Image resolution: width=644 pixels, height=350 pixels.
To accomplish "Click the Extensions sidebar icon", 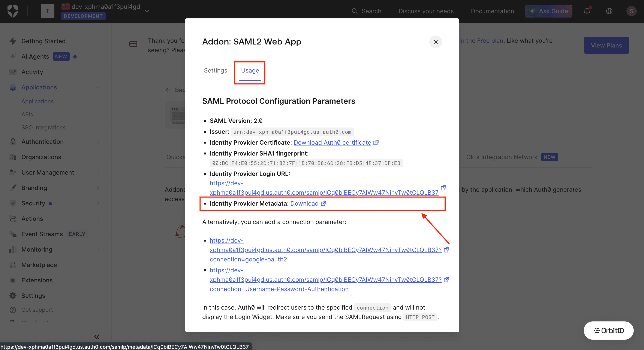I will click(x=13, y=280).
